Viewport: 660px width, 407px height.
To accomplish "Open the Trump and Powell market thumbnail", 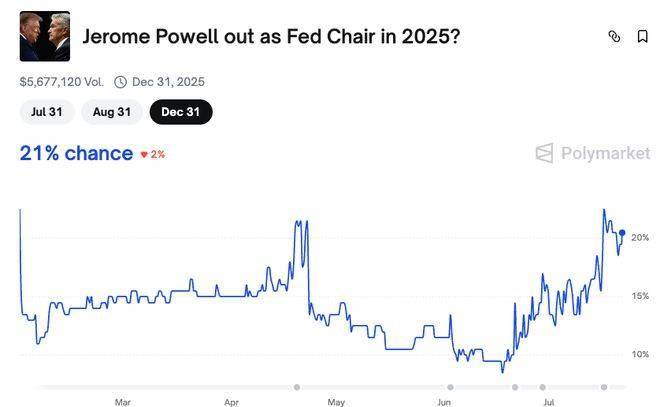I will click(x=45, y=37).
